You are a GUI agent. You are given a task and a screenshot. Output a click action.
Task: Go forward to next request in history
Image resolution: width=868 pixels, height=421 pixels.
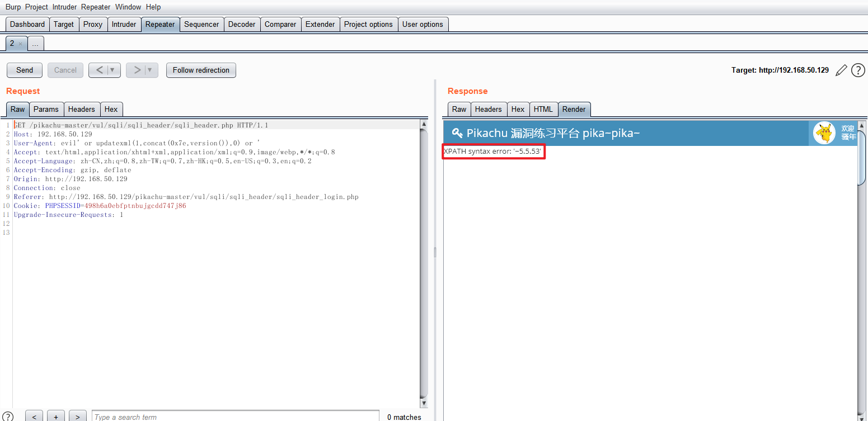coord(137,70)
